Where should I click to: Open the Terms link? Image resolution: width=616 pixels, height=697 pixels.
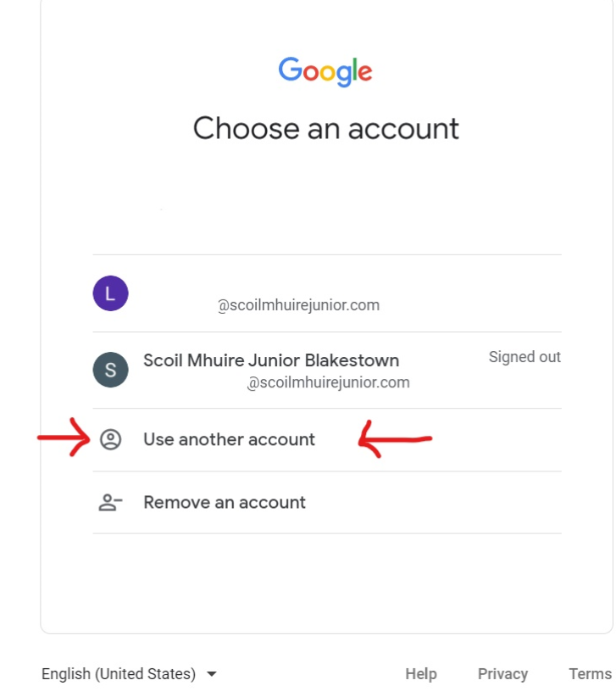point(591,674)
